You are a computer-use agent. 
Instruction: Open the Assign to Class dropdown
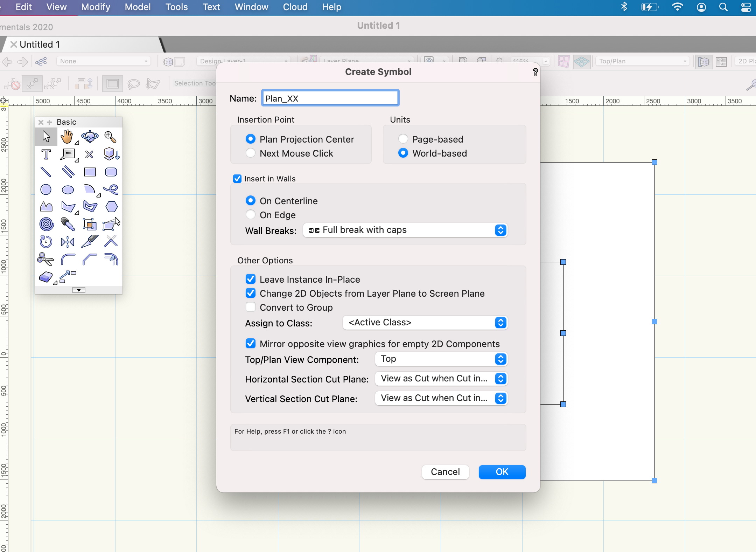pos(425,323)
